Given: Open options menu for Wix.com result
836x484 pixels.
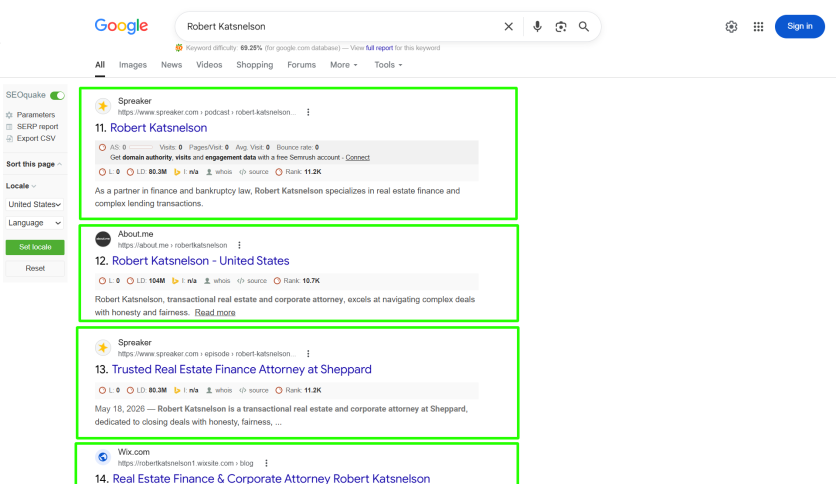Looking at the screenshot, I should (266, 463).
